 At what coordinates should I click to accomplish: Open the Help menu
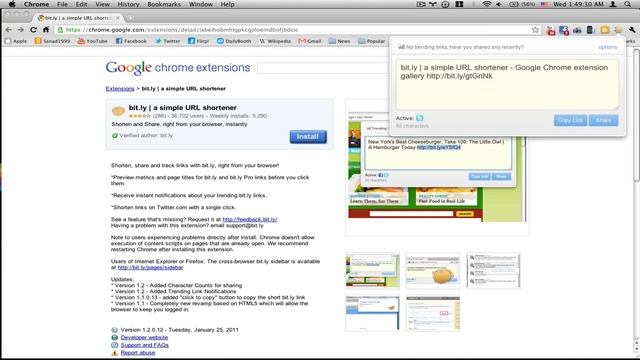[227, 4]
